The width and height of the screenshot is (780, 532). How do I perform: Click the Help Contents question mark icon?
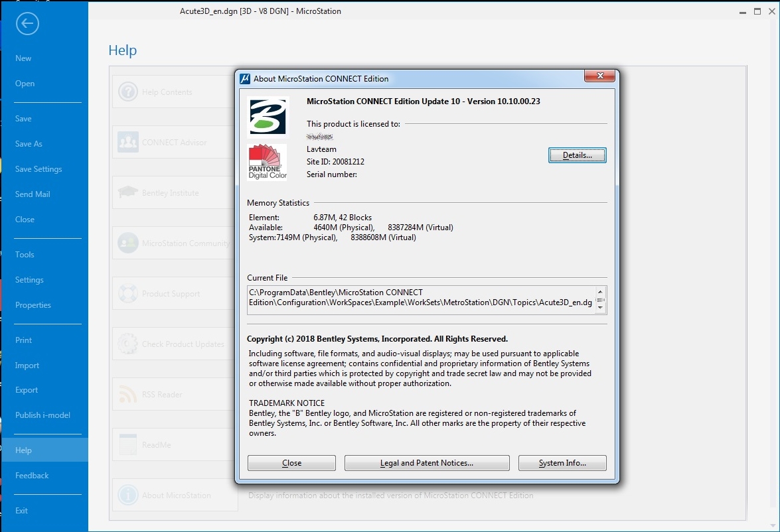tap(128, 92)
